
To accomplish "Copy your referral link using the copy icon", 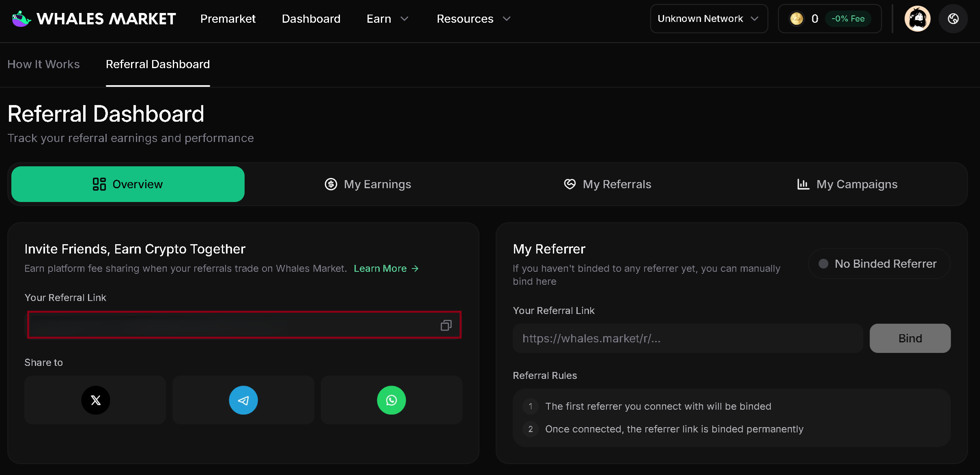I will click(x=446, y=325).
